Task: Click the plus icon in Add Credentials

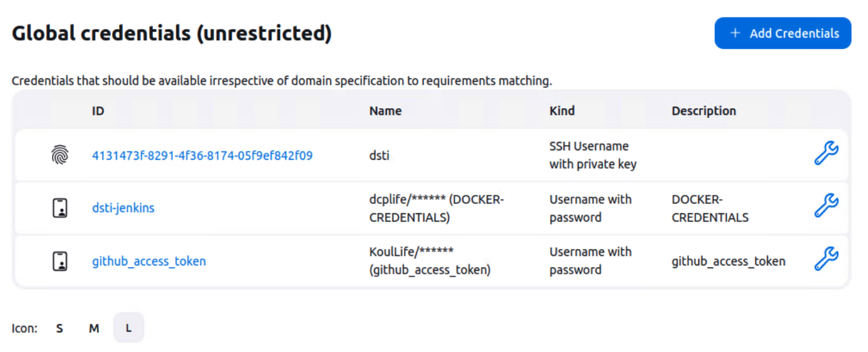Action: point(735,33)
